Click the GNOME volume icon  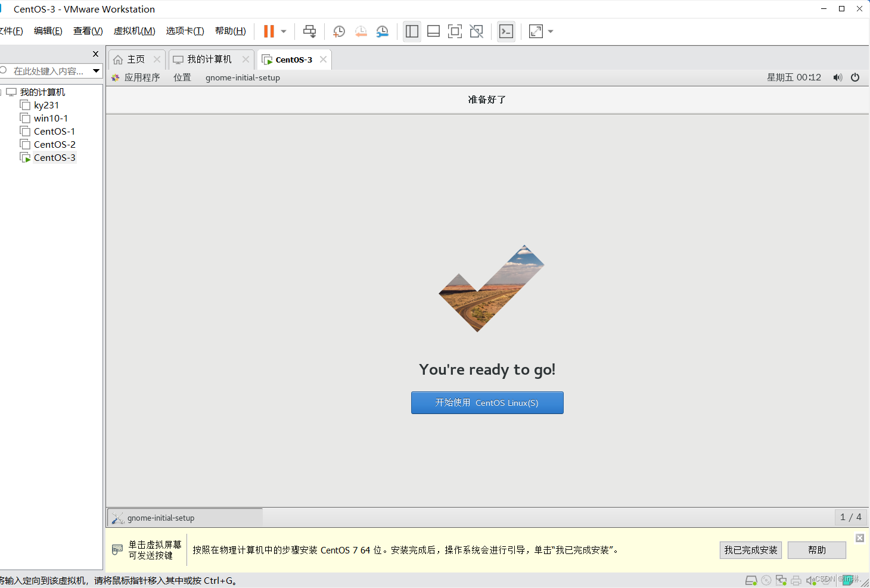[838, 77]
